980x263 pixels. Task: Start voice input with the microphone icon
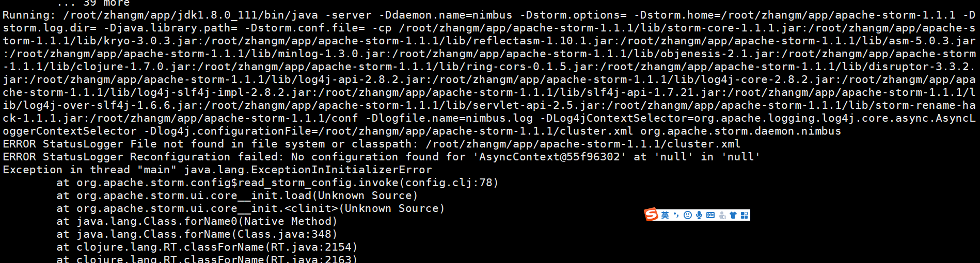pyautogui.click(x=699, y=215)
